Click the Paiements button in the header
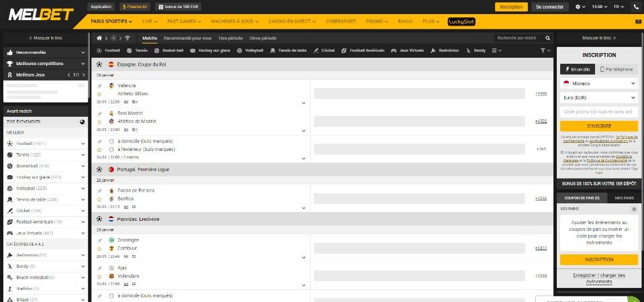Viewport: 644px width, 302px height. [135, 7]
